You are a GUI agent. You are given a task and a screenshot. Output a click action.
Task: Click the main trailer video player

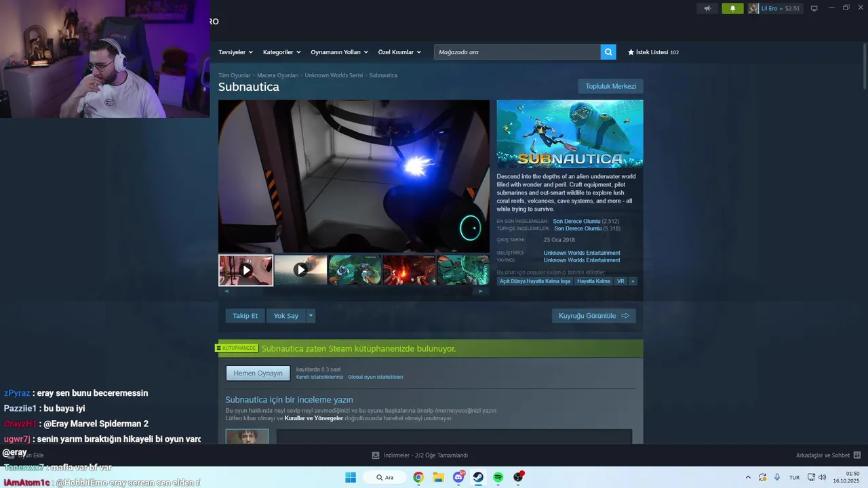tap(353, 176)
